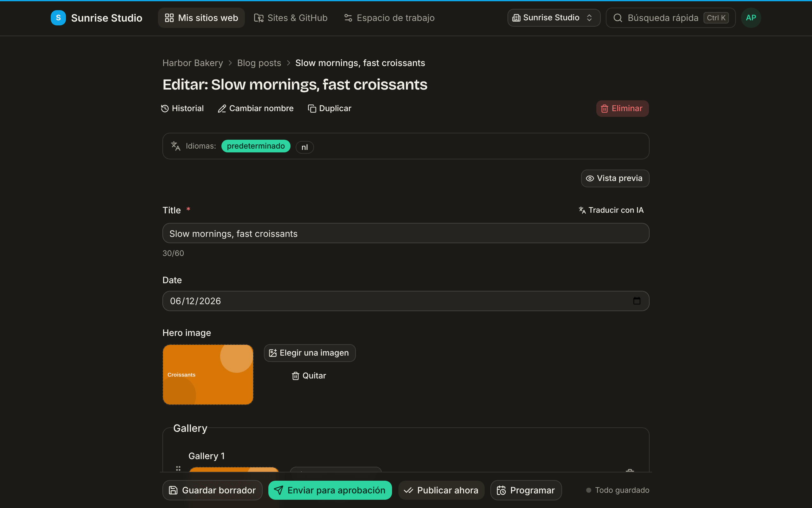Open Sites & GitHub tab
Viewport: 812px width, 508px height.
291,18
